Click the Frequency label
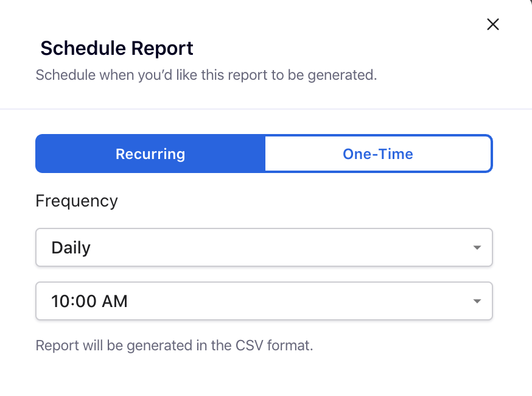 (x=77, y=201)
